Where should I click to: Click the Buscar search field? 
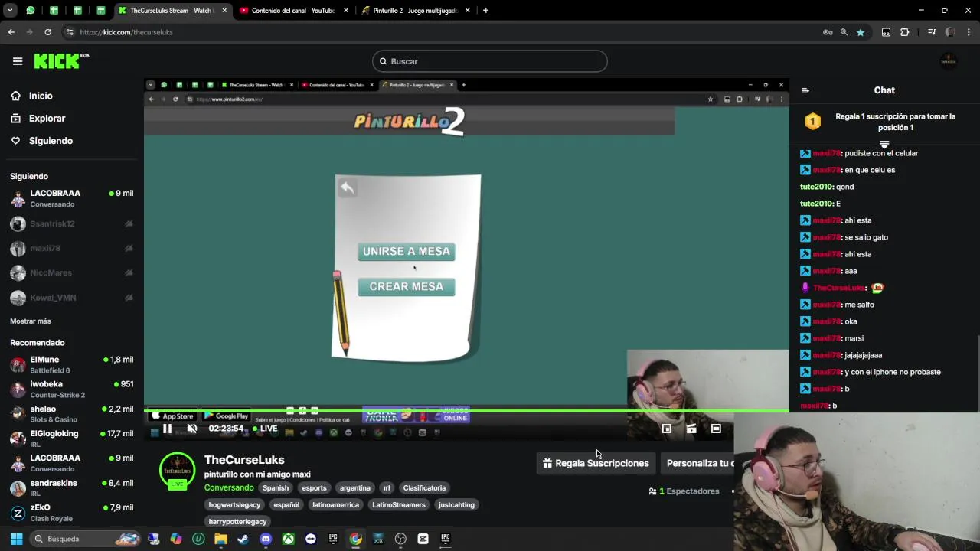tap(490, 61)
